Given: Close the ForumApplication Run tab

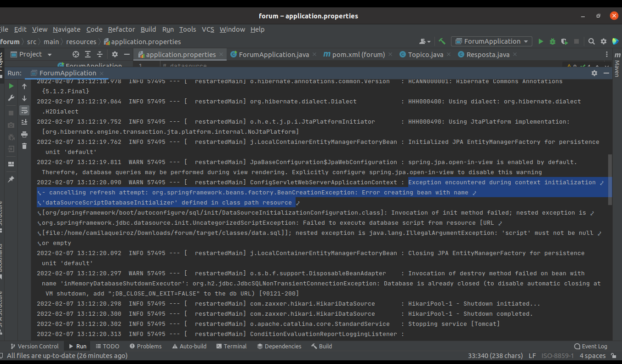Looking at the screenshot, I should [x=102, y=73].
